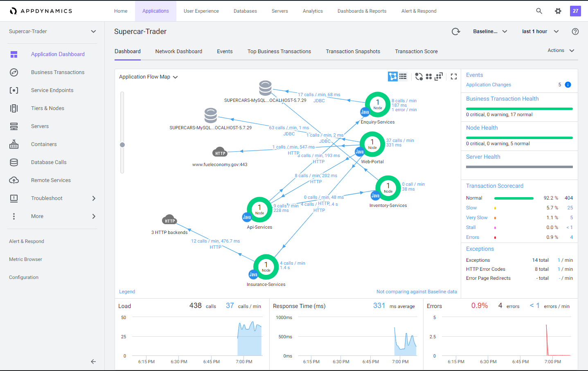Click the Tiers & Nodes sidebar icon
This screenshot has height=371, width=588.
coord(14,108)
